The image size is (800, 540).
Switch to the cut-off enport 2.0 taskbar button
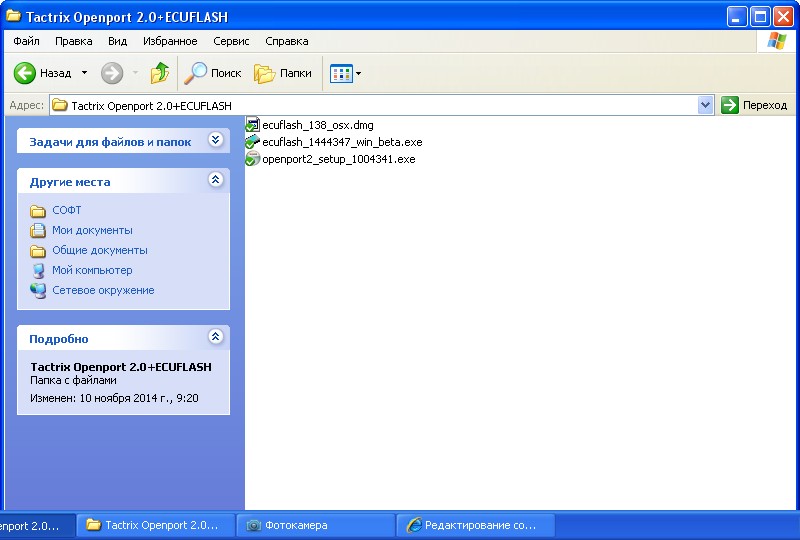coord(37,525)
